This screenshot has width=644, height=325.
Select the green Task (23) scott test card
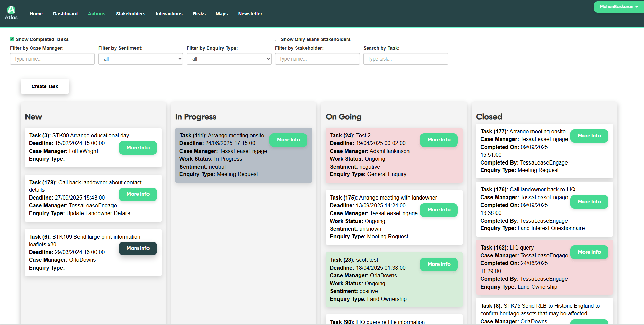374,286
